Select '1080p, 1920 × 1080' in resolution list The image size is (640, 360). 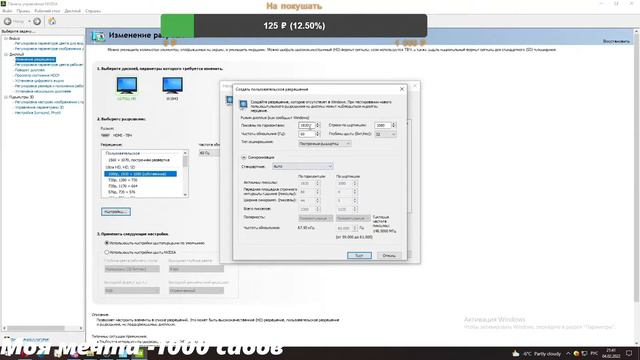pos(140,174)
